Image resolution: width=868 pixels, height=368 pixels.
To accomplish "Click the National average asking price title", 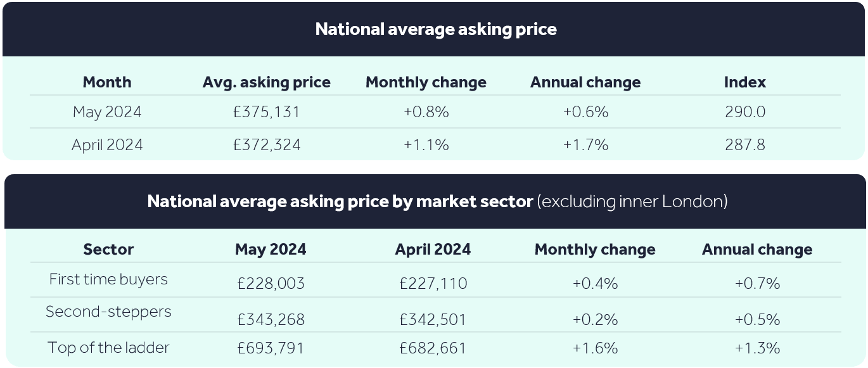I will coord(436,29).
